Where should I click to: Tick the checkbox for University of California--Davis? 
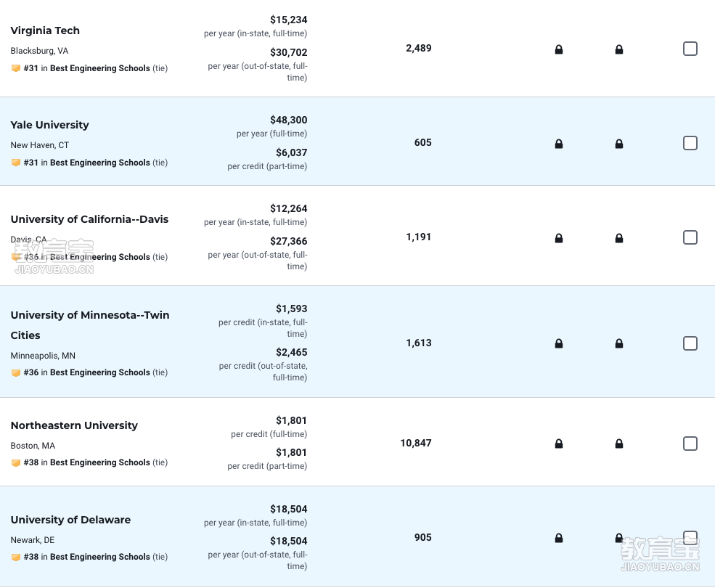(690, 237)
